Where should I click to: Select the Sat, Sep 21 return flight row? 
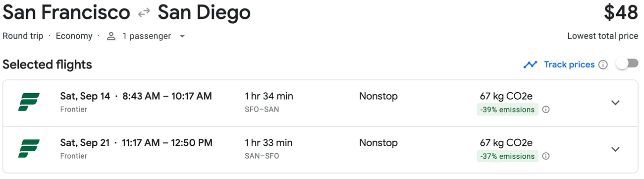pos(321,150)
